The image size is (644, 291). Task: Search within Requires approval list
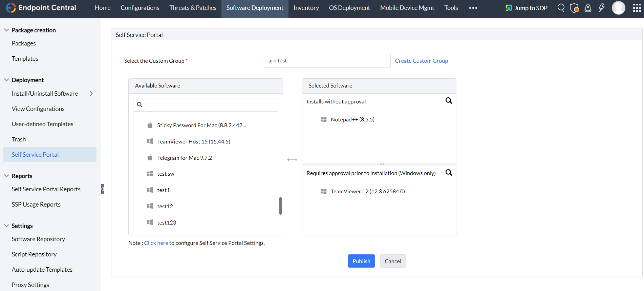click(x=449, y=173)
